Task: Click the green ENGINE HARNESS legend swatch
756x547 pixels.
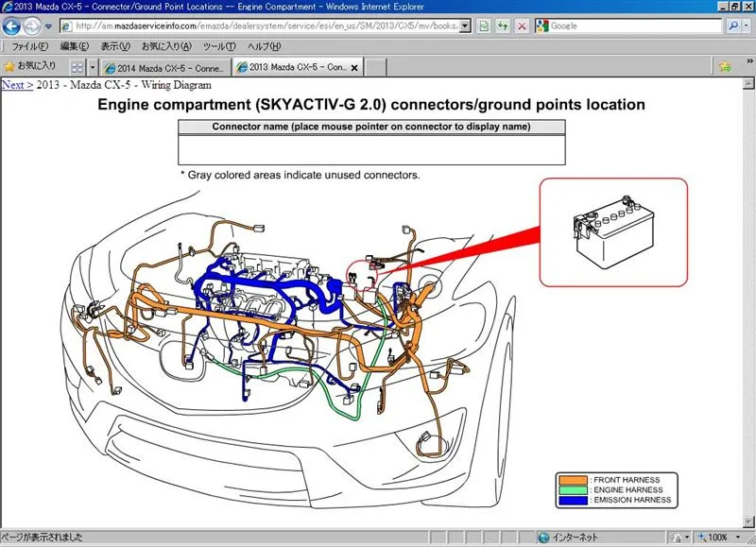Action: (x=573, y=490)
